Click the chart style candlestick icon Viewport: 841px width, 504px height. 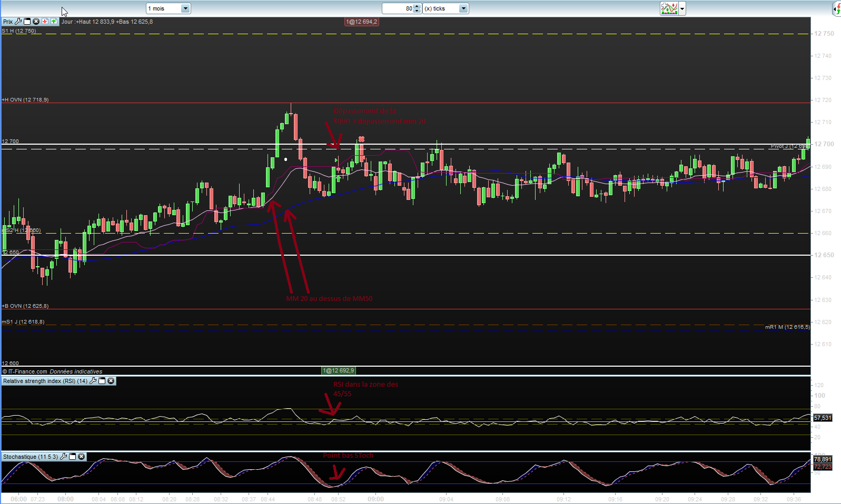click(x=669, y=8)
